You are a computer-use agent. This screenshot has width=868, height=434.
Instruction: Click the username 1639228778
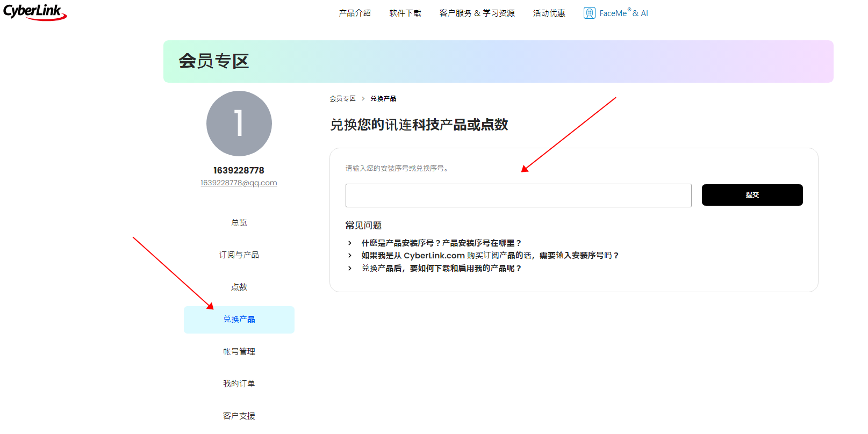tap(239, 170)
